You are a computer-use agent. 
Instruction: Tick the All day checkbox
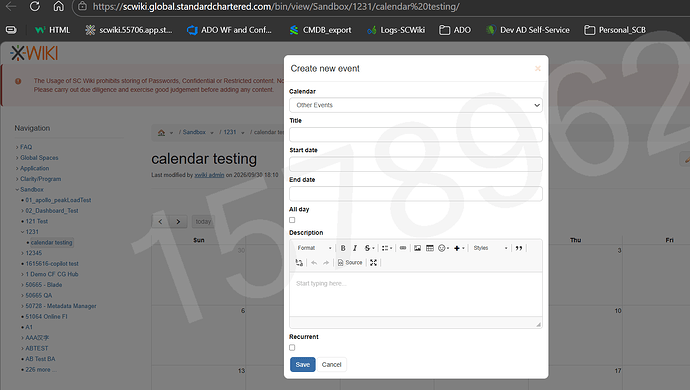point(292,220)
